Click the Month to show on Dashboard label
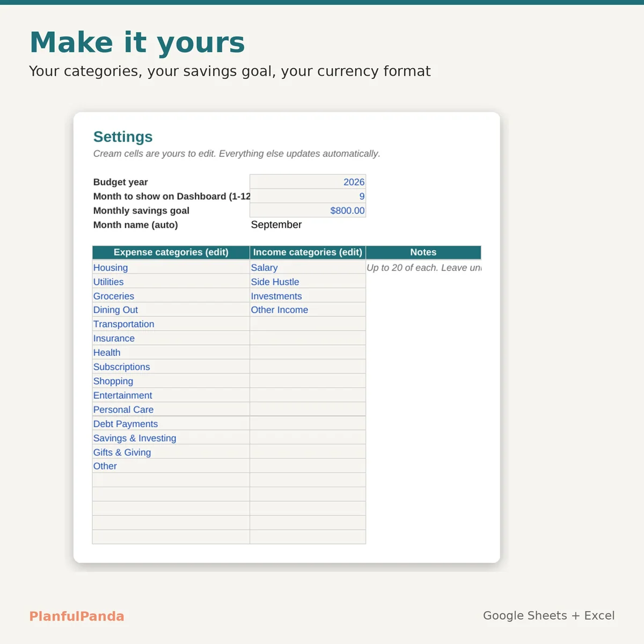The height and width of the screenshot is (644, 644). [x=172, y=196]
